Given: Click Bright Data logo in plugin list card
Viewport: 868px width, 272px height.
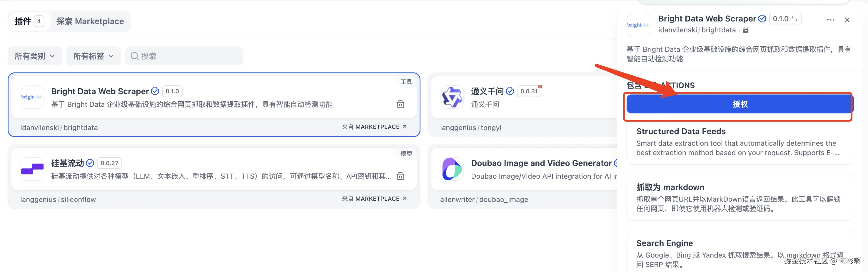Looking at the screenshot, I should 32,97.
